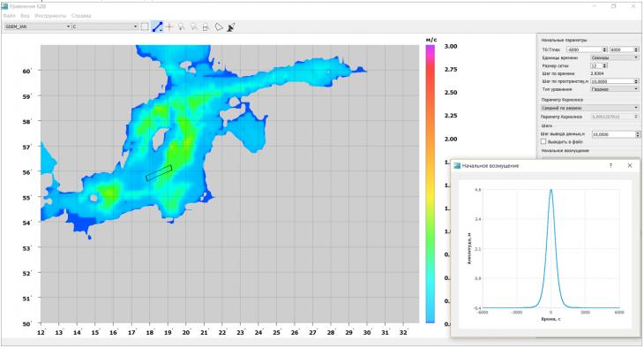Select the polygon drawing tool
Image resolution: width=644 pixels, height=348 pixels.
tap(219, 27)
